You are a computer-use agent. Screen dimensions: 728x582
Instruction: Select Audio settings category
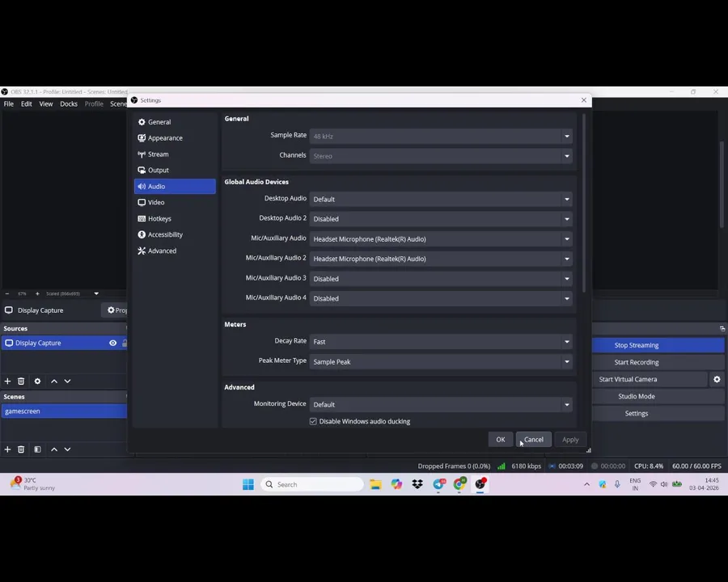pyautogui.click(x=175, y=186)
